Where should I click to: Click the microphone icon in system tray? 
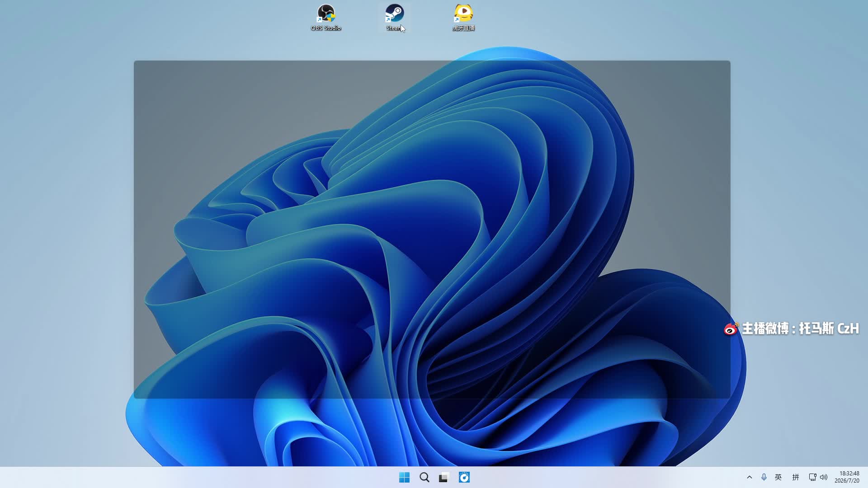(764, 477)
